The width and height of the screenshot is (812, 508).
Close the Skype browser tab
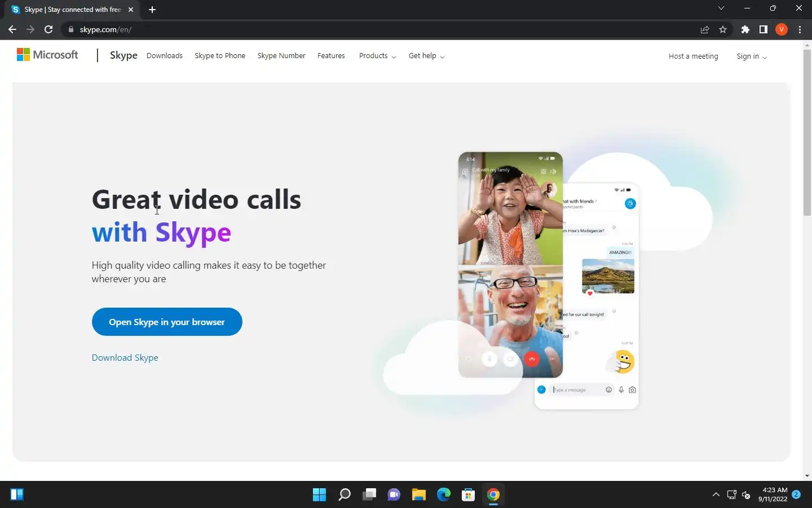pos(131,10)
